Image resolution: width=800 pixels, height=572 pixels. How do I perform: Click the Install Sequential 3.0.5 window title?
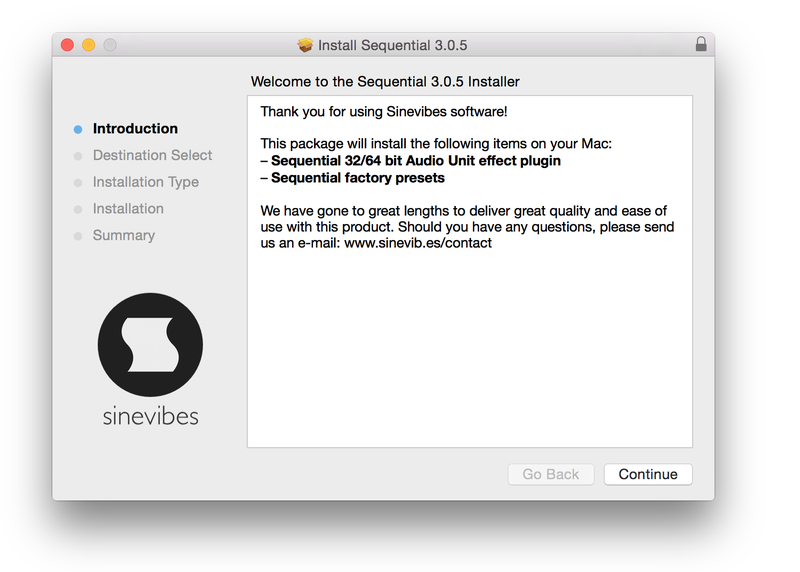click(392, 45)
